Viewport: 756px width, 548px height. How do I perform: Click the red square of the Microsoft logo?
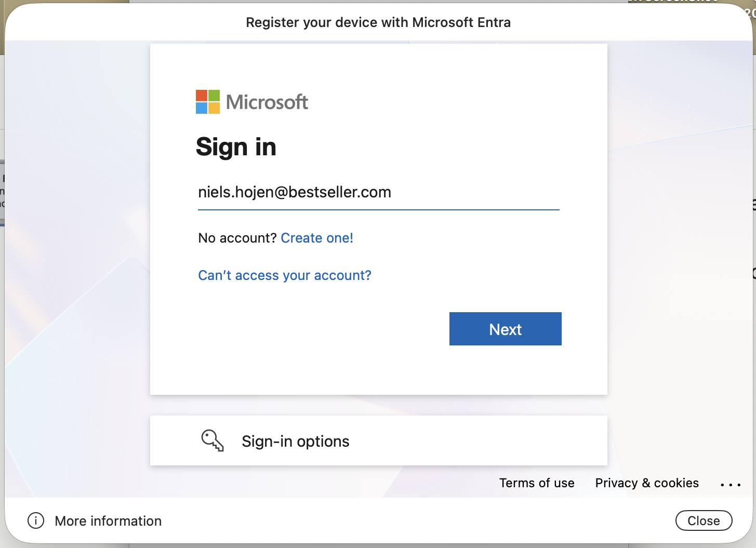coord(202,96)
